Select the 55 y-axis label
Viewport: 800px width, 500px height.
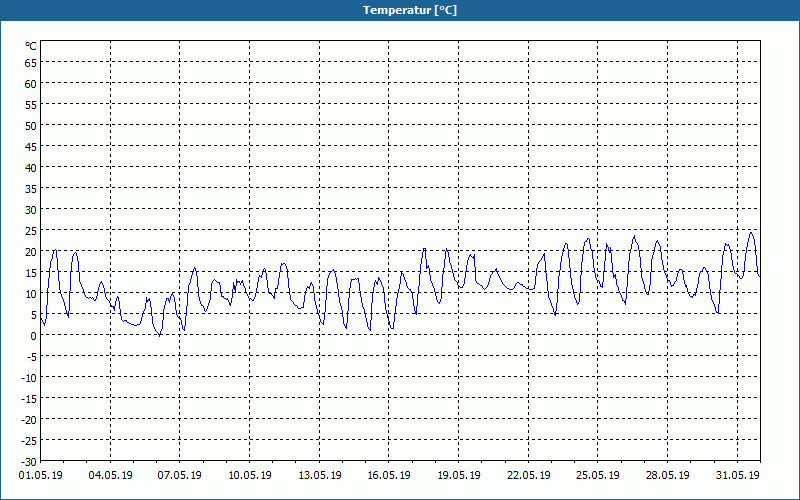[x=31, y=105]
